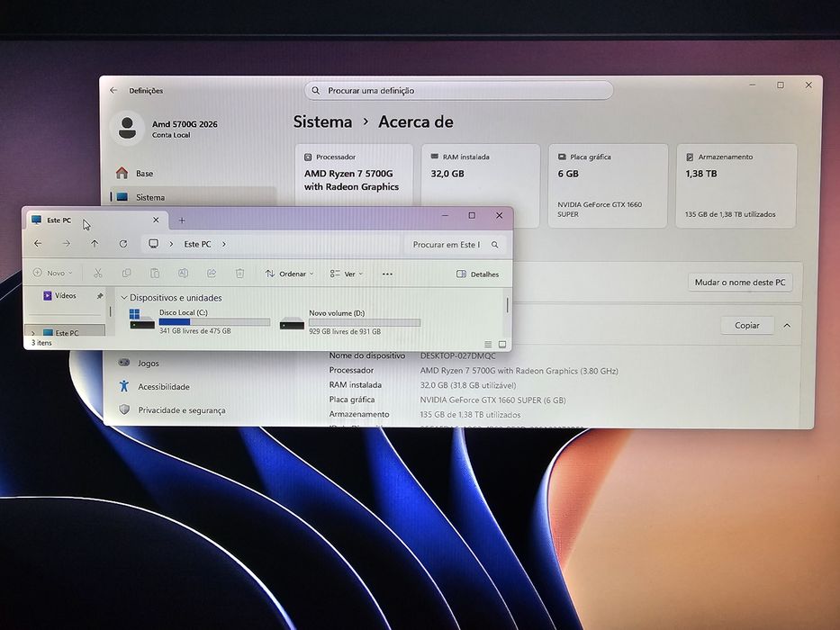Click the Procurar uma definição search field
The width and height of the screenshot is (840, 630).
click(458, 91)
